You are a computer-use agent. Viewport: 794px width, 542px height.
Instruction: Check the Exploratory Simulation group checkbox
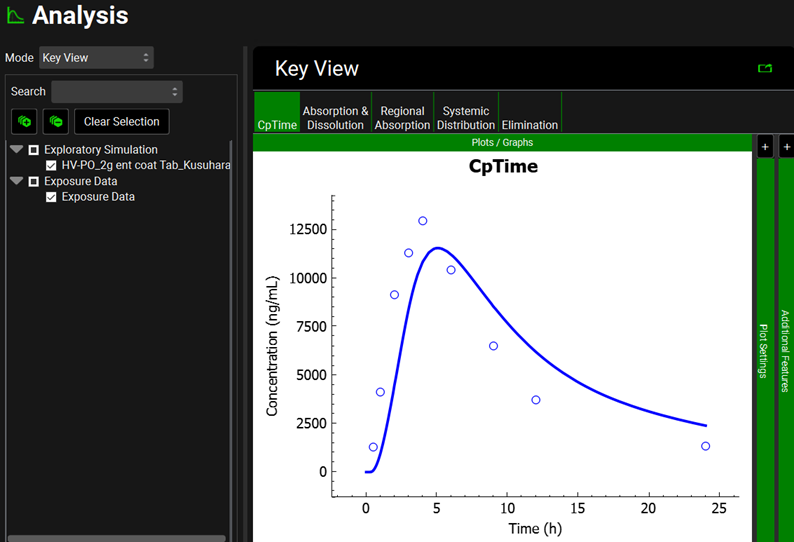(33, 150)
